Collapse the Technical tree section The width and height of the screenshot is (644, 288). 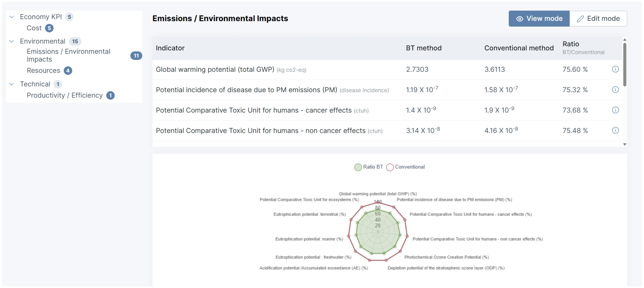coord(12,84)
